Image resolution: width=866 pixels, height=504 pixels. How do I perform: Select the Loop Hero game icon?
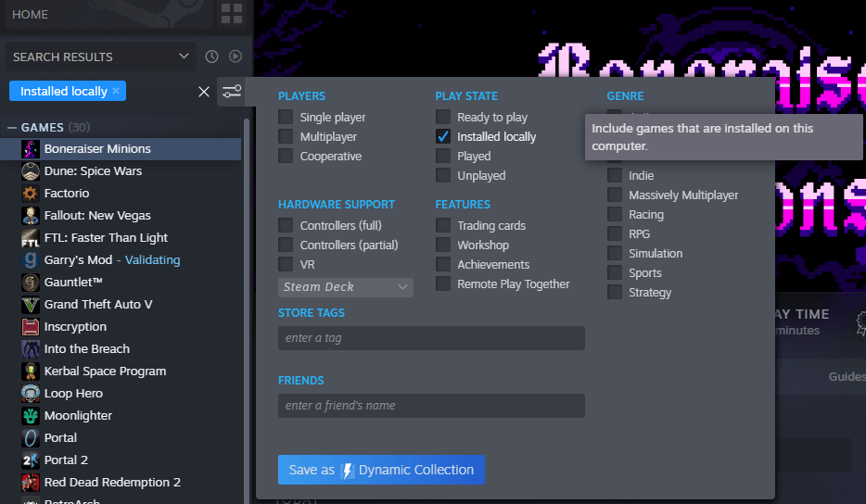click(x=30, y=393)
